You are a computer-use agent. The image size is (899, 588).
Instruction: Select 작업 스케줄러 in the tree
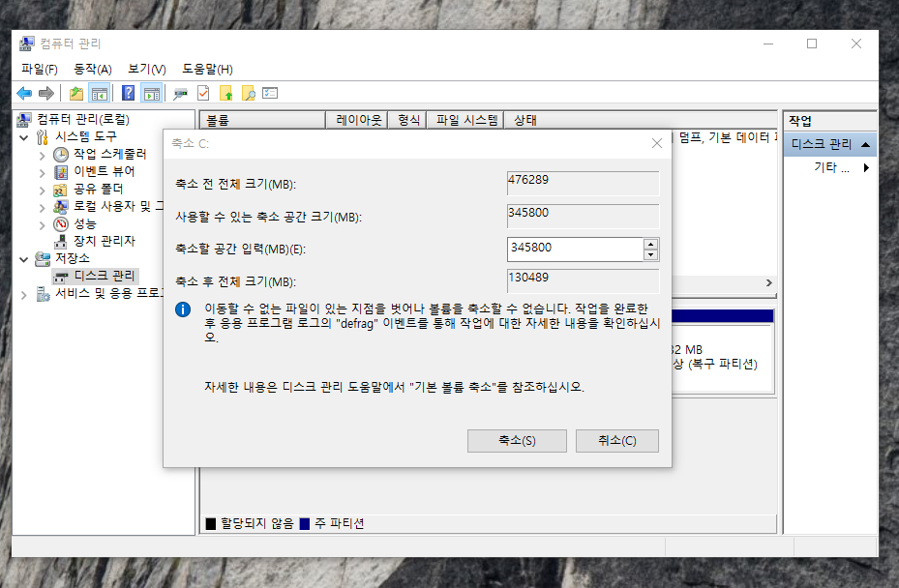point(110,154)
